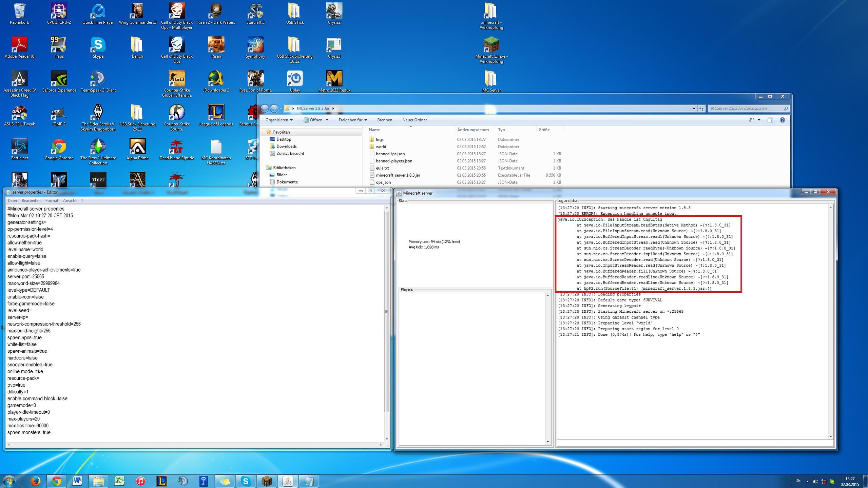Image resolution: width=868 pixels, height=488 pixels.
Task: Open the MC Server folder on desktop
Action: click(491, 80)
